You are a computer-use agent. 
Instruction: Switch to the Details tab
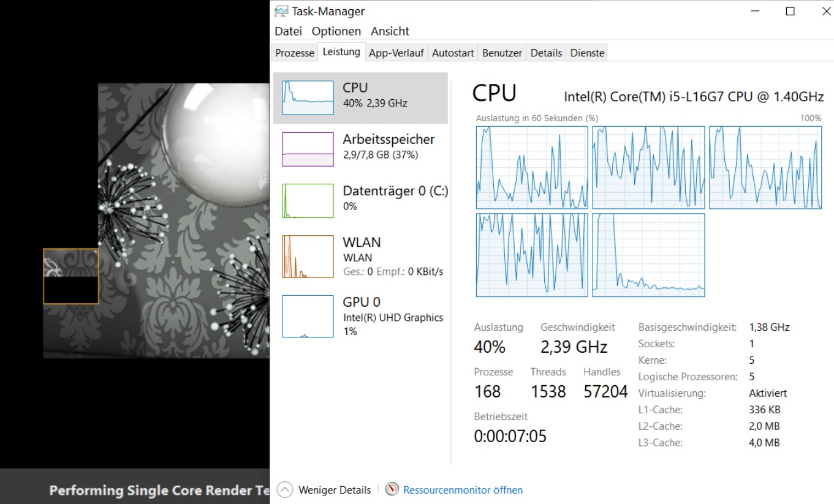(x=545, y=53)
